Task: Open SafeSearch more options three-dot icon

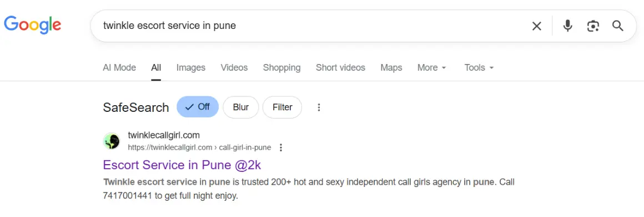Action: pyautogui.click(x=319, y=107)
